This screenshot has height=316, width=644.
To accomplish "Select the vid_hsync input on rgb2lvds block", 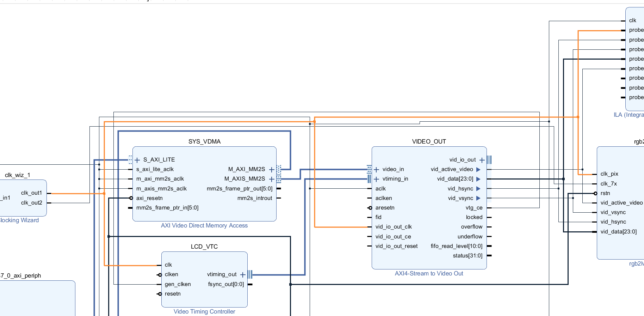I will pyautogui.click(x=613, y=222).
